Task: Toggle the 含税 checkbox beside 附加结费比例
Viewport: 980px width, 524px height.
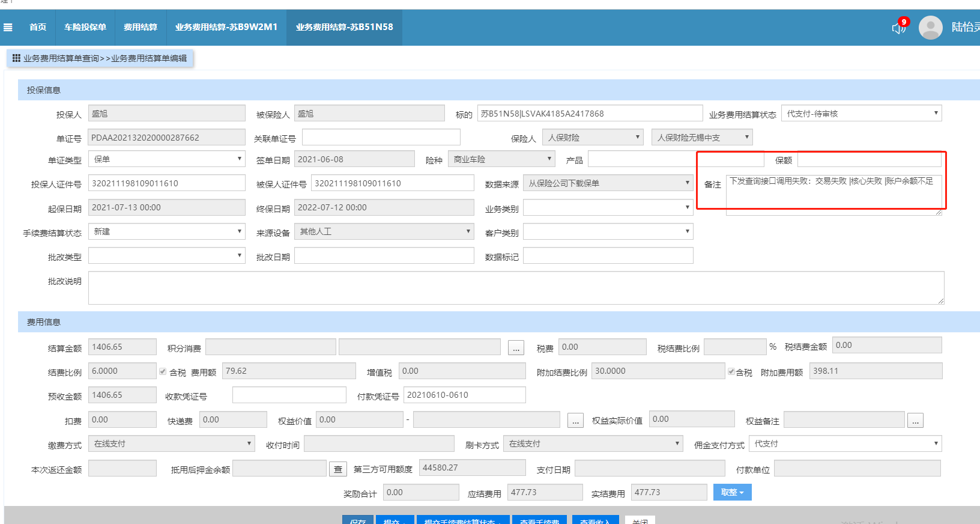Action: [731, 372]
